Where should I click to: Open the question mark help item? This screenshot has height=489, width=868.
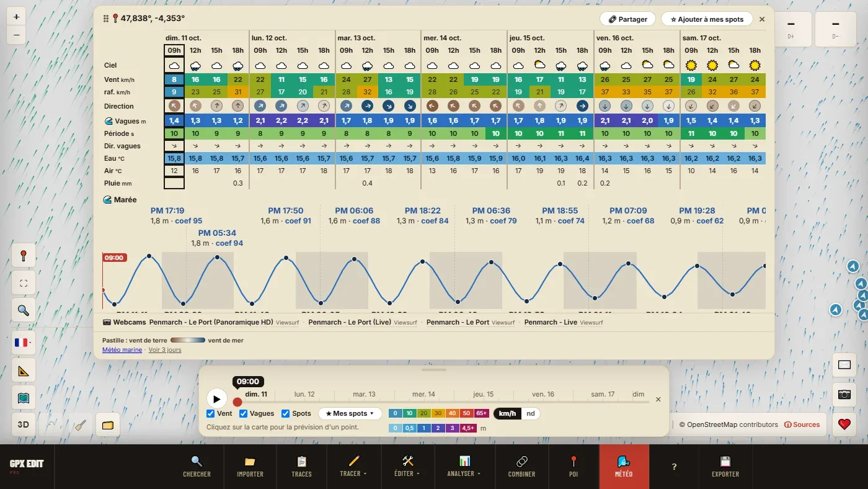(x=674, y=467)
